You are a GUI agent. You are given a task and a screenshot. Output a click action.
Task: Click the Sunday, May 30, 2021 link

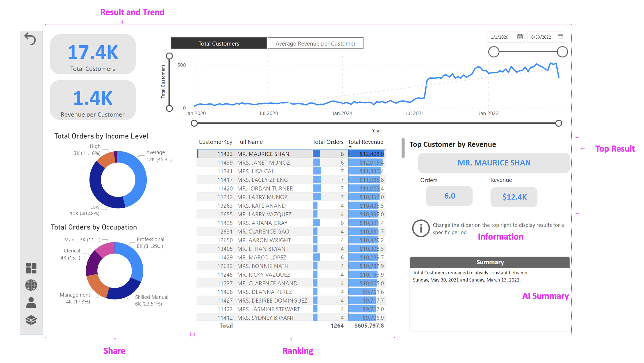point(435,280)
